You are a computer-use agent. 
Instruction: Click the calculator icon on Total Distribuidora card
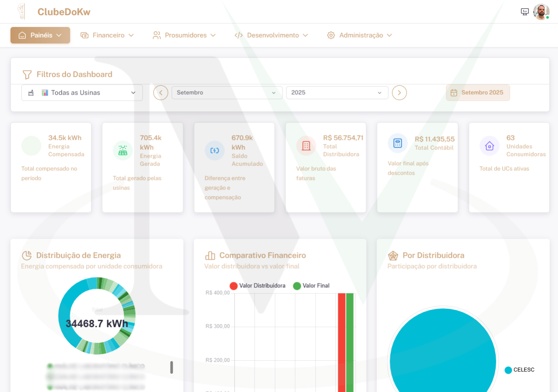[306, 146]
